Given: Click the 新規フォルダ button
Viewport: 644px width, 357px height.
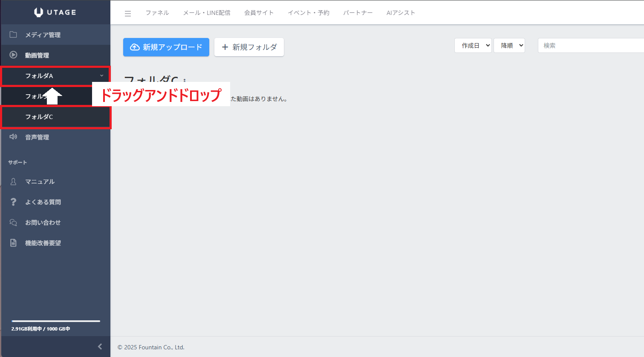Looking at the screenshot, I should pos(249,47).
